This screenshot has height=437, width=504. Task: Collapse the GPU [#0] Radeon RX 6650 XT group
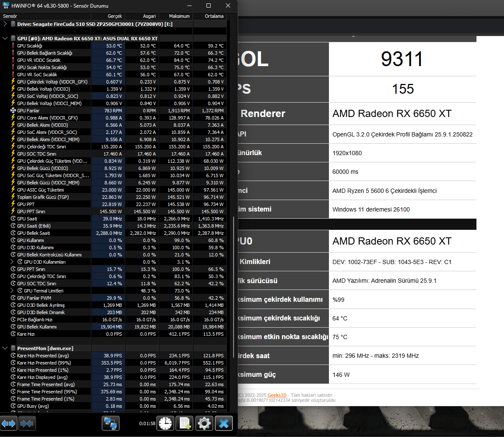(5, 38)
